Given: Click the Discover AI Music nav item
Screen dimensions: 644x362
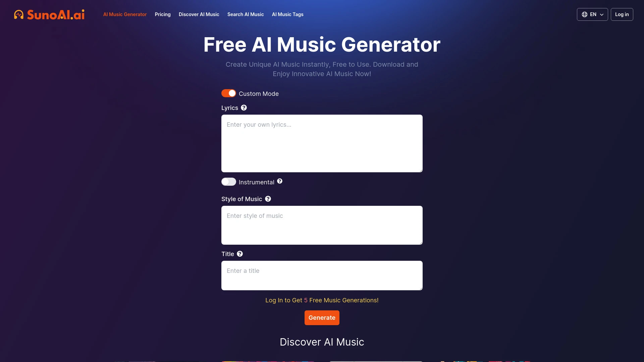Looking at the screenshot, I should [199, 14].
